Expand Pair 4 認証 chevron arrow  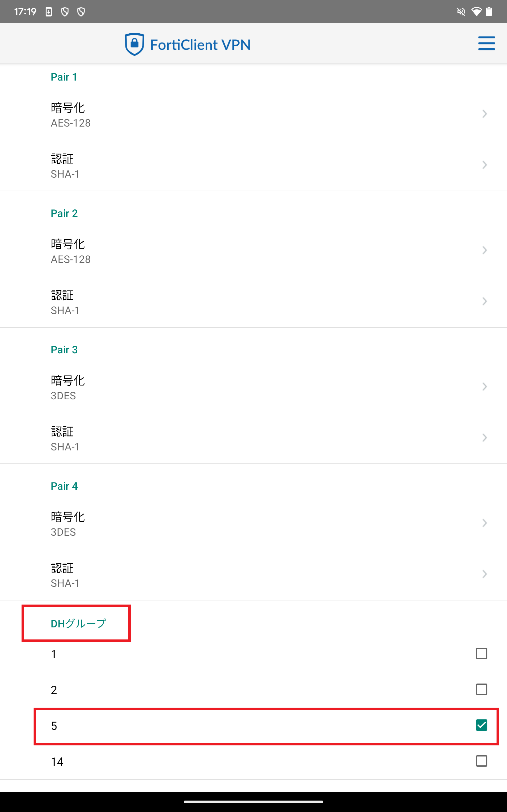point(484,574)
